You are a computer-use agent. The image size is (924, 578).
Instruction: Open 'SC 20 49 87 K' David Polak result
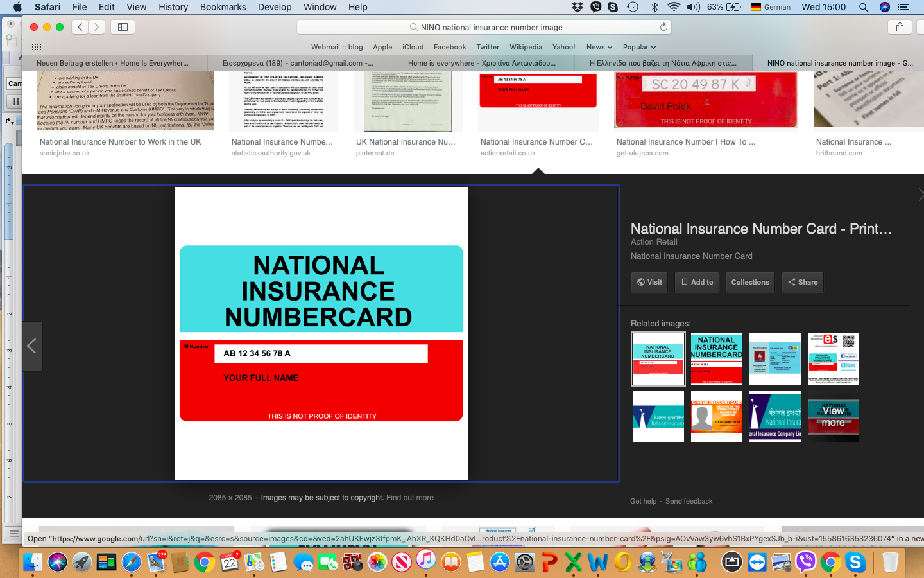pos(706,100)
